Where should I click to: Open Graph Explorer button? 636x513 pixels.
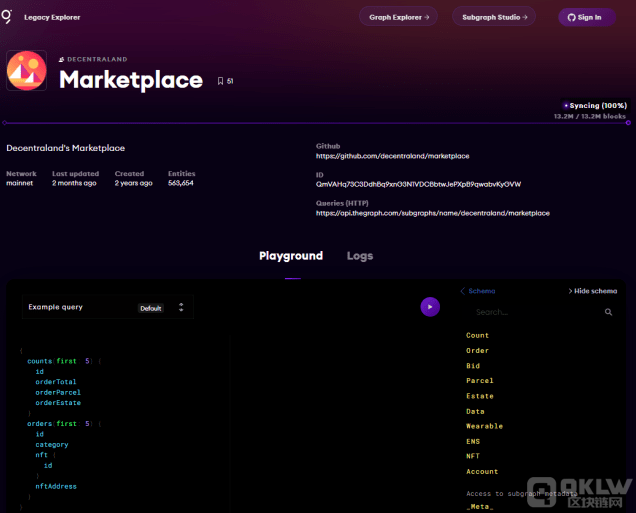tap(398, 17)
